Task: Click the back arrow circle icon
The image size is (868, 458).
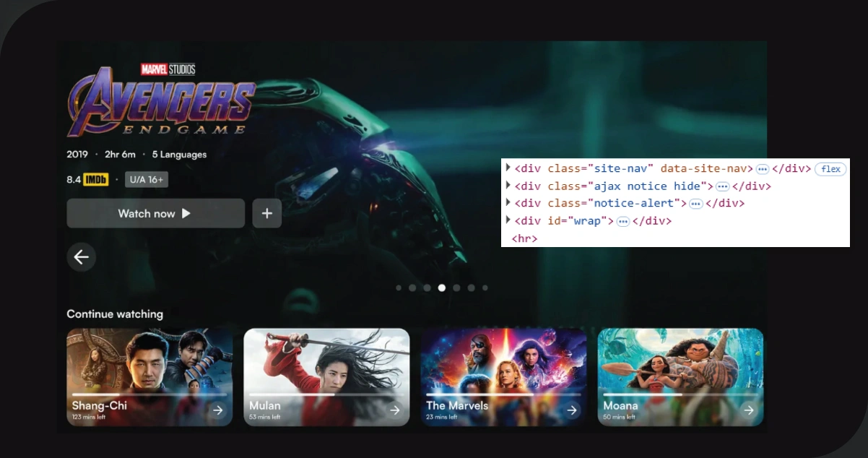Action: [x=82, y=257]
